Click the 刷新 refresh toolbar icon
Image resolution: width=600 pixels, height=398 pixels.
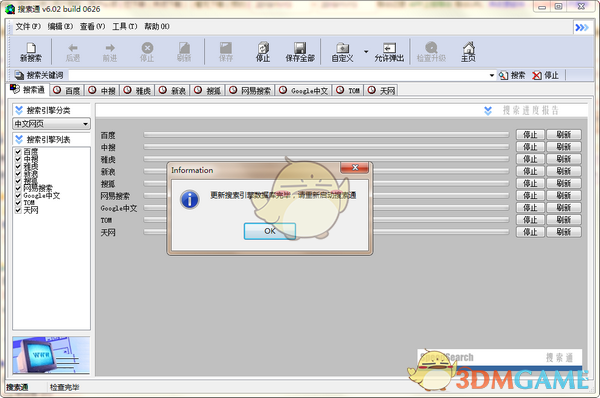click(x=184, y=48)
